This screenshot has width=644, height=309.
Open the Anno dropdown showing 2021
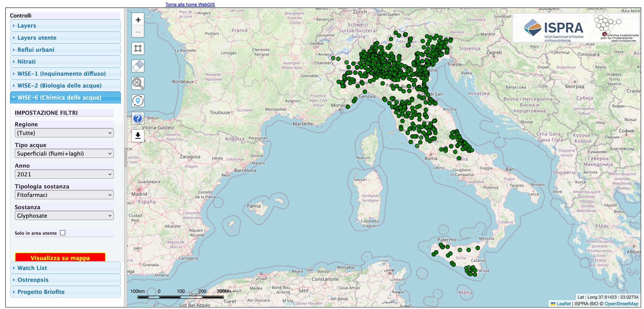click(64, 174)
